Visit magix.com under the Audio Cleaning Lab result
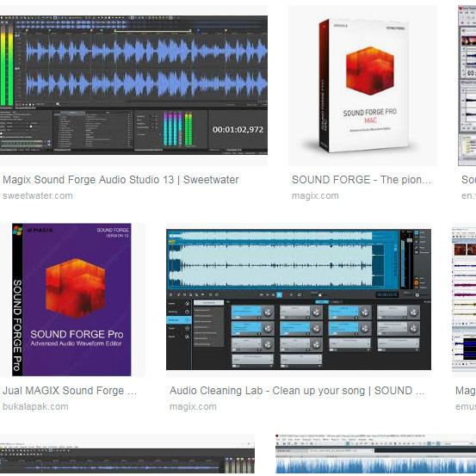Image resolution: width=476 pixels, height=476 pixels. coord(193,406)
